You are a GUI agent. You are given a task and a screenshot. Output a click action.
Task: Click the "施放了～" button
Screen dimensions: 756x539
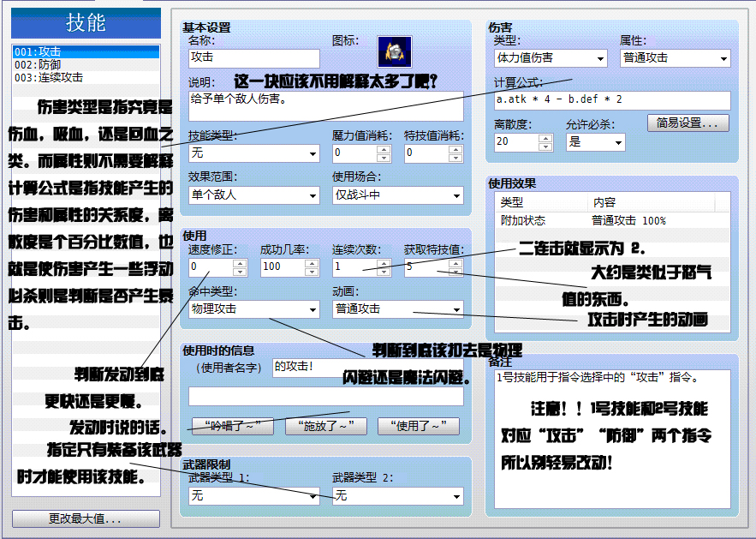click(x=326, y=426)
